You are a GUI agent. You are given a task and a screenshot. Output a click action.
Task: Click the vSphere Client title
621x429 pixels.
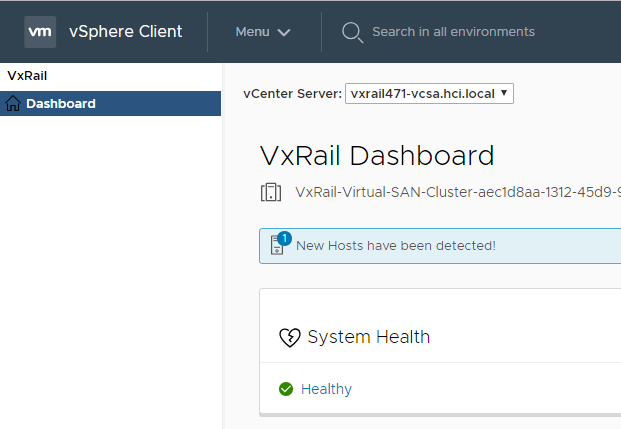pyautogui.click(x=126, y=32)
